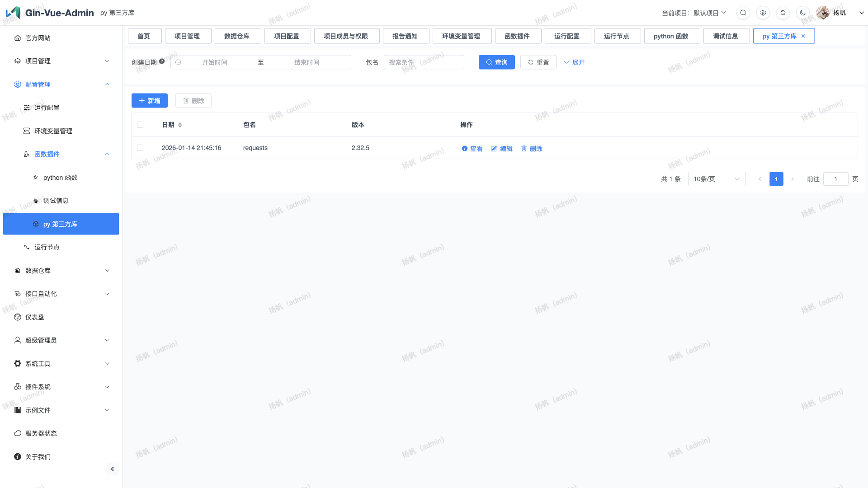Toggle the select-all header checkbox
This screenshot has width=868, height=488.
140,125
